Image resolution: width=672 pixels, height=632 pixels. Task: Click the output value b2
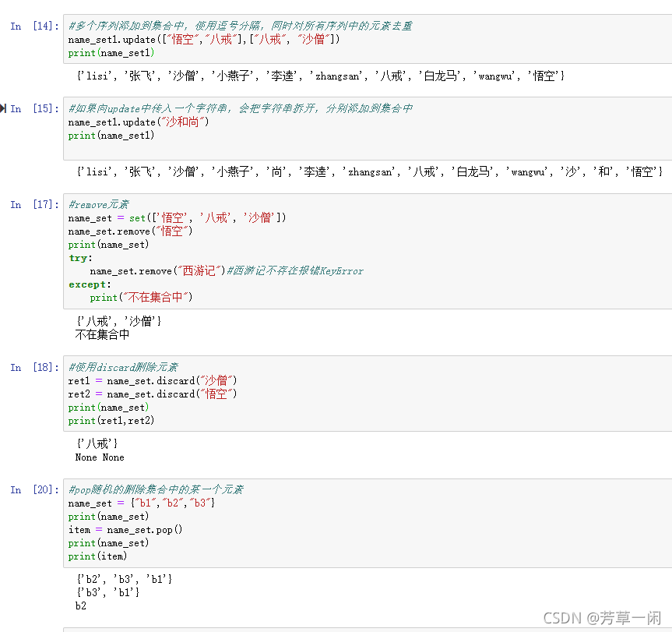click(81, 606)
